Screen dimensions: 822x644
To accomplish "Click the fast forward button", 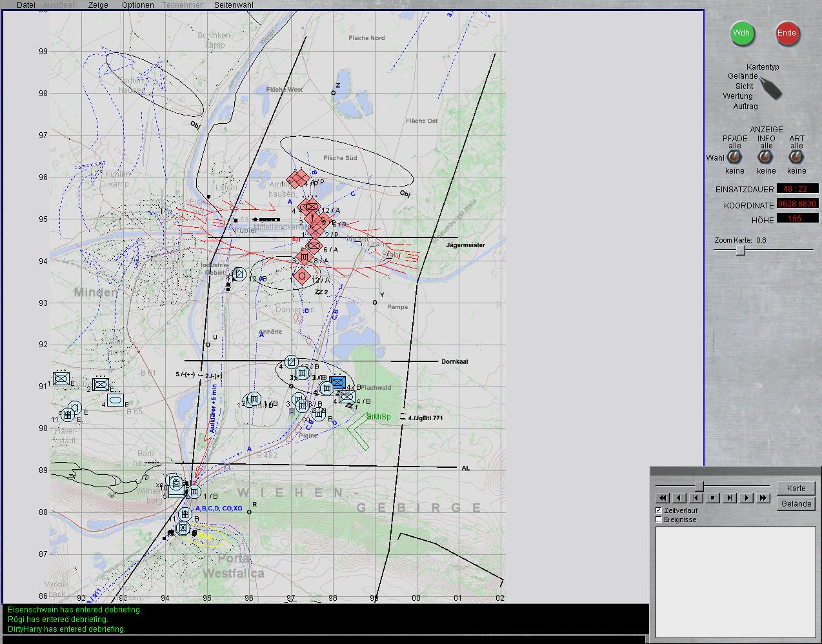I will (x=763, y=498).
